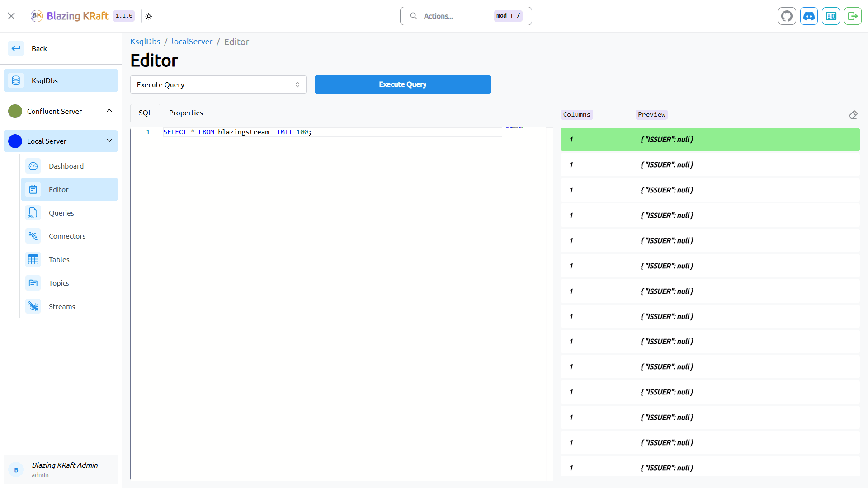Screen dimensions: 868x488
Task: Click the Local Server label
Action: coord(47,141)
